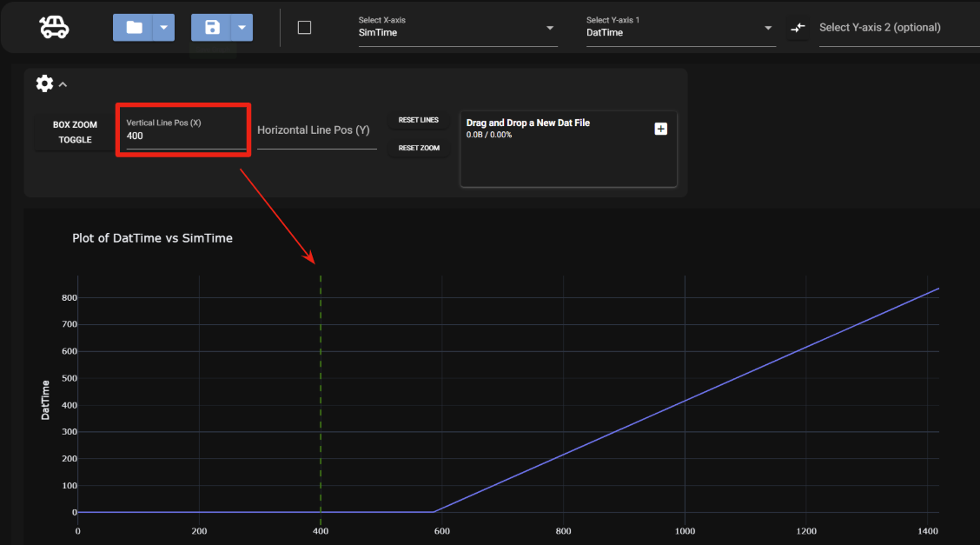
Task: Click the Drag and Drop Dat File area
Action: (568, 156)
